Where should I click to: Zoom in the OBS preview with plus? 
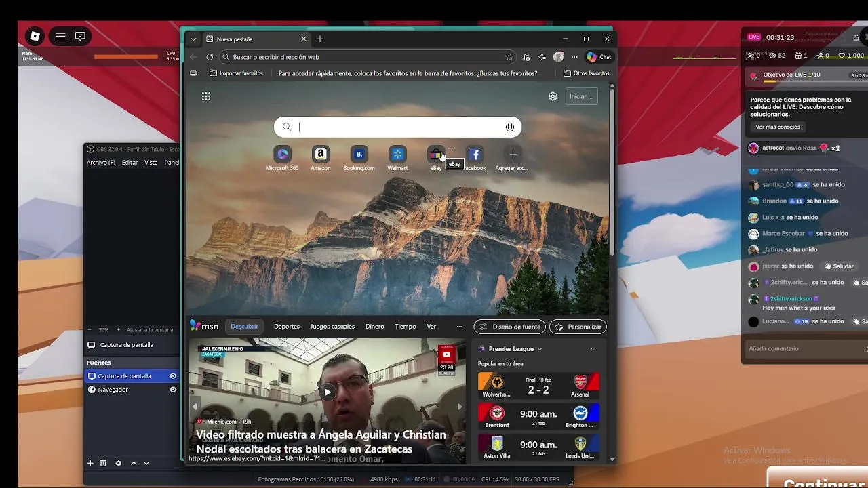pos(118,329)
